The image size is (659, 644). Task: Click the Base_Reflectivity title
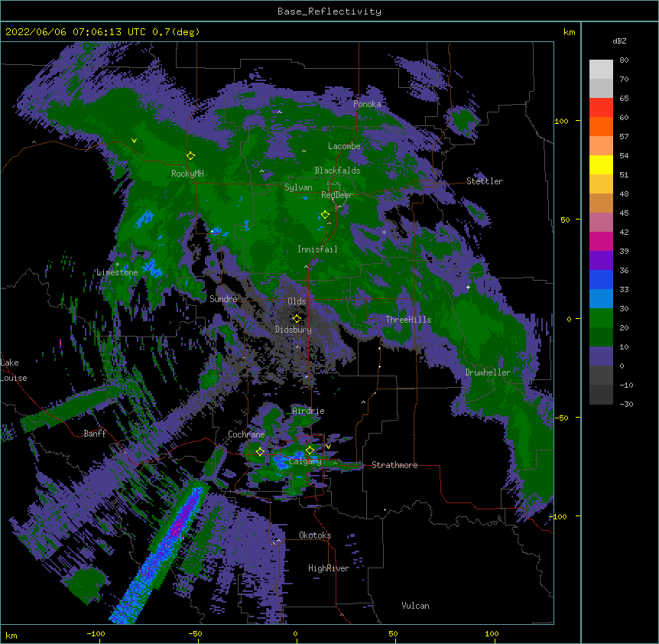[329, 11]
